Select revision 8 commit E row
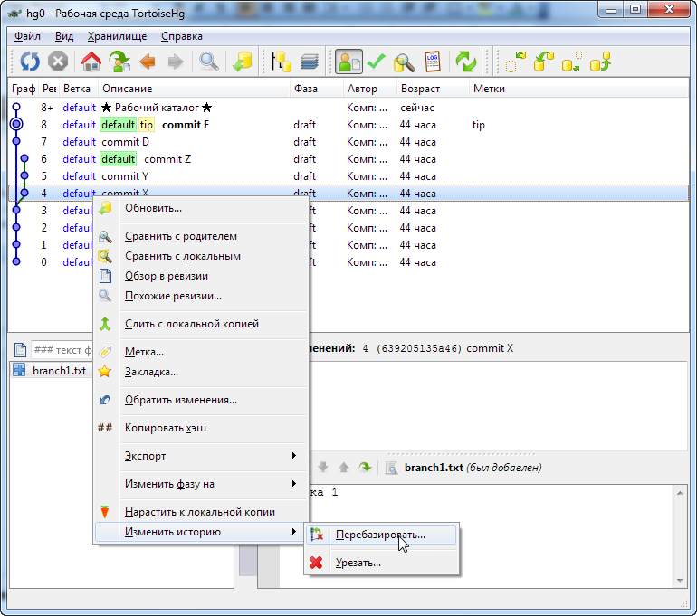 [x=348, y=125]
